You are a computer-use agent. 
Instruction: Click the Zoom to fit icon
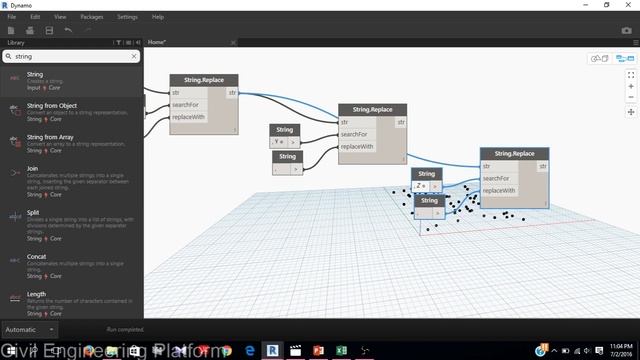631,75
